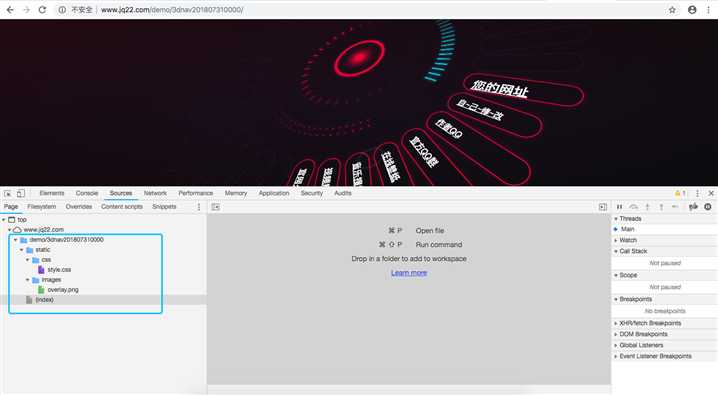Collapse the static folder

[x=22, y=250]
